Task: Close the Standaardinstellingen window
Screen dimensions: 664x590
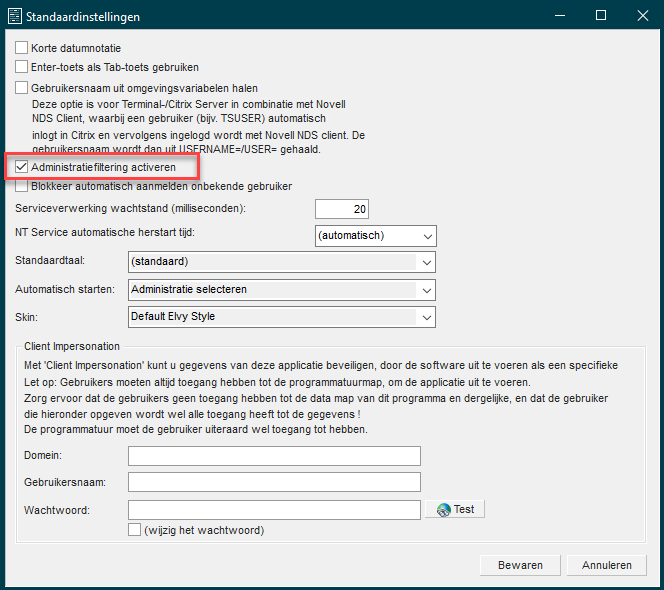Action: click(642, 16)
